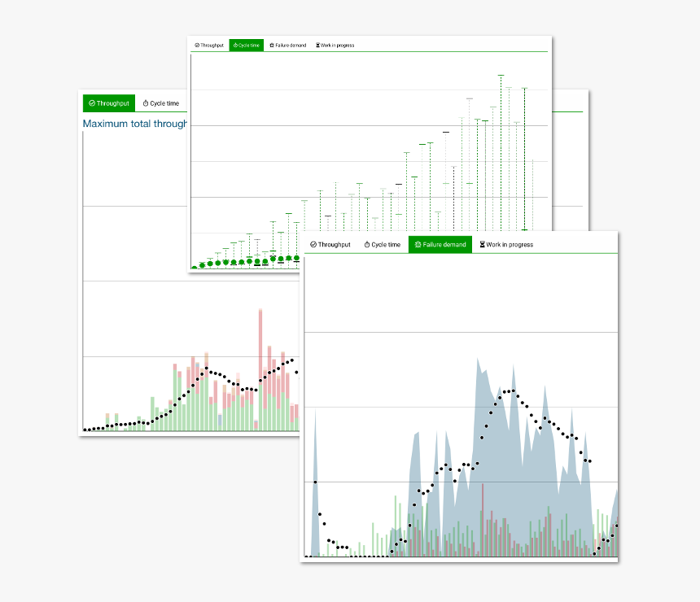
Task: Select the Throughput tab in the back-left window
Action: coord(109,103)
